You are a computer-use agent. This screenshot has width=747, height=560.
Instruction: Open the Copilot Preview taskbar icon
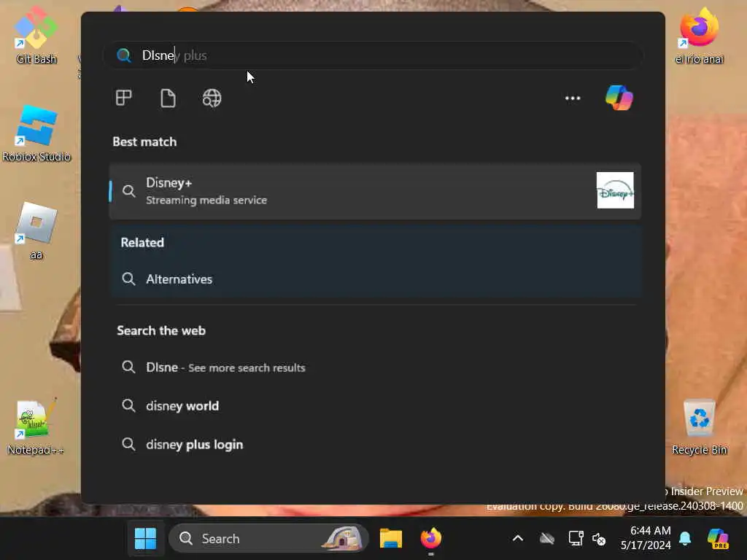point(718,539)
